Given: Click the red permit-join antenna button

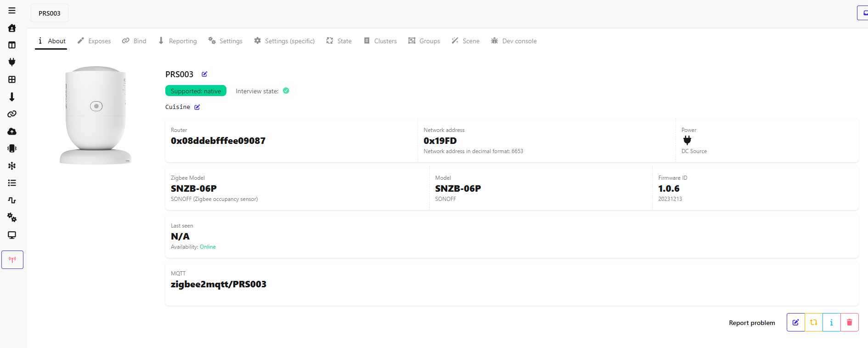Looking at the screenshot, I should point(12,260).
